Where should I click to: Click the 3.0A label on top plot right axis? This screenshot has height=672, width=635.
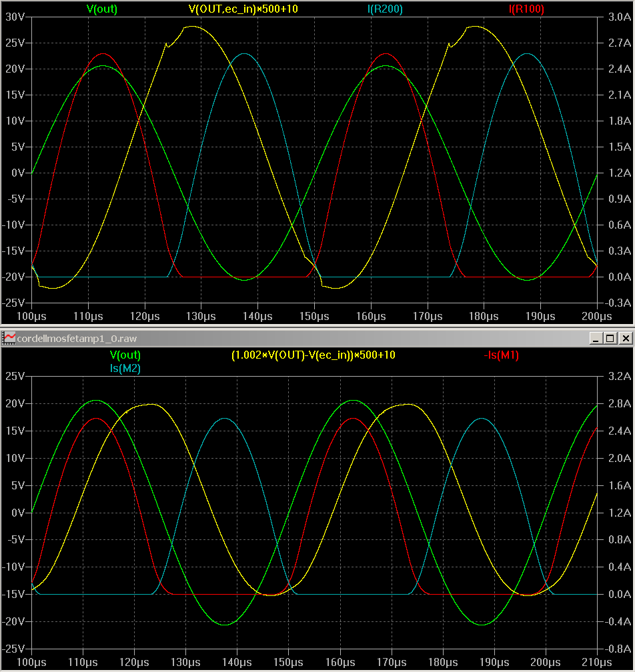point(620,17)
